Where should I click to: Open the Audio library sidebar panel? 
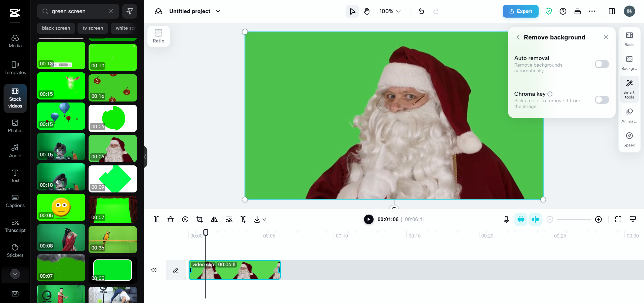15,151
